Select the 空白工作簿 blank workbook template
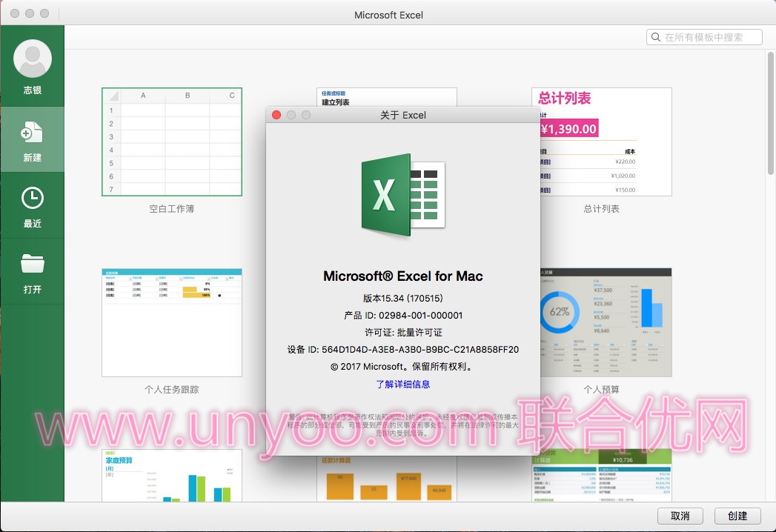Viewport: 776px width, 532px height. [172, 142]
